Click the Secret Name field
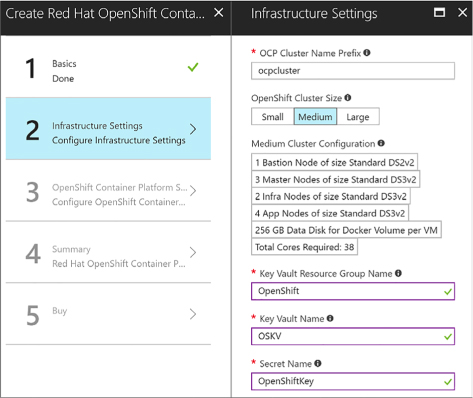Screen dimensions: 473x398 click(x=353, y=381)
